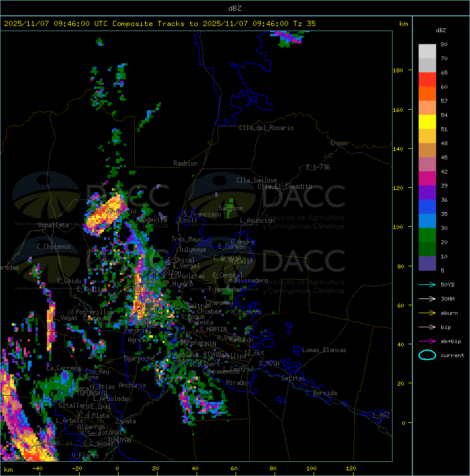Click the L_Vegas map label
The image size is (470, 476).
[x=66, y=318]
